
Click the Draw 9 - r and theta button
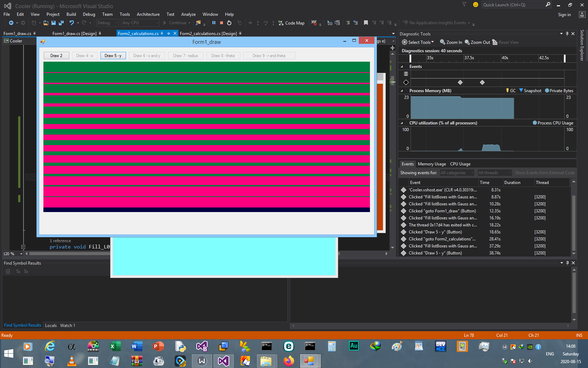click(269, 56)
